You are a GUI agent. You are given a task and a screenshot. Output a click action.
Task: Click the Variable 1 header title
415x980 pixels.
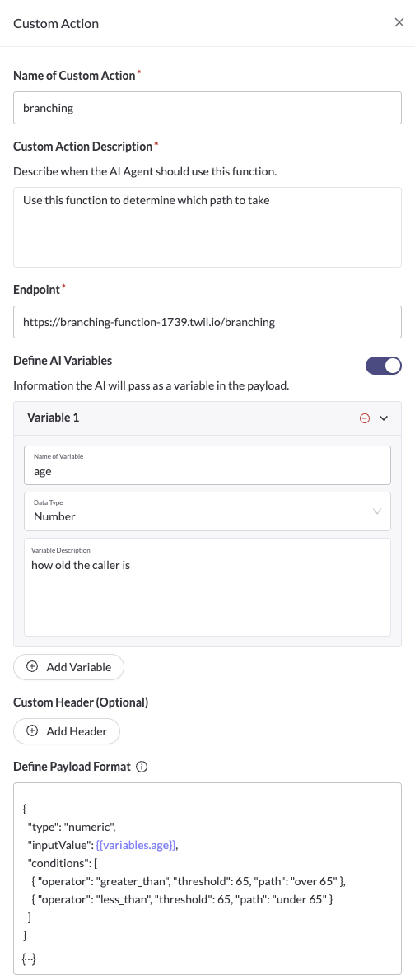pyautogui.click(x=54, y=418)
